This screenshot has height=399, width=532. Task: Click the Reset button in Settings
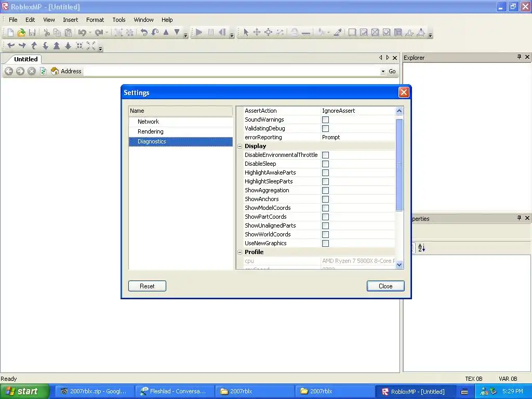click(x=147, y=286)
